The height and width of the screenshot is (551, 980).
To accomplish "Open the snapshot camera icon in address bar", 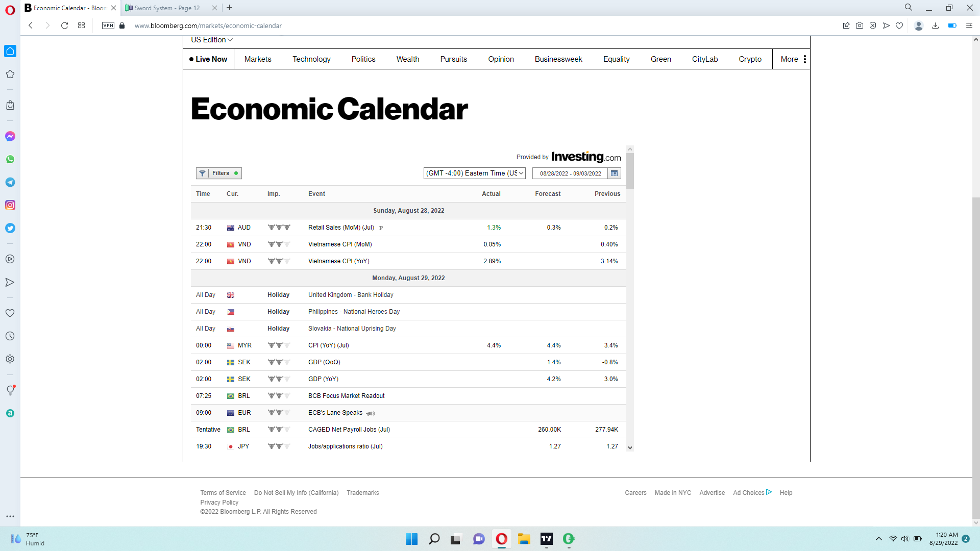I will (860, 26).
